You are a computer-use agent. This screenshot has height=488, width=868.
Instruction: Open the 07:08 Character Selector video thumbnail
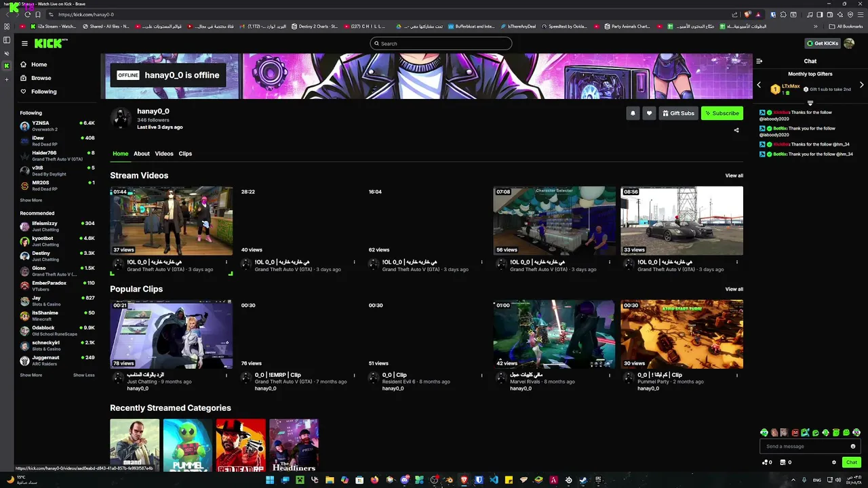tap(554, 221)
